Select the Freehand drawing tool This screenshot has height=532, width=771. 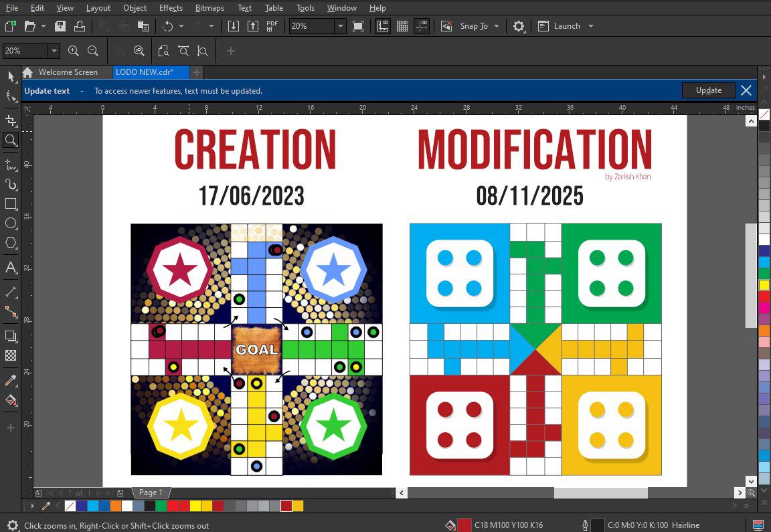(x=11, y=165)
